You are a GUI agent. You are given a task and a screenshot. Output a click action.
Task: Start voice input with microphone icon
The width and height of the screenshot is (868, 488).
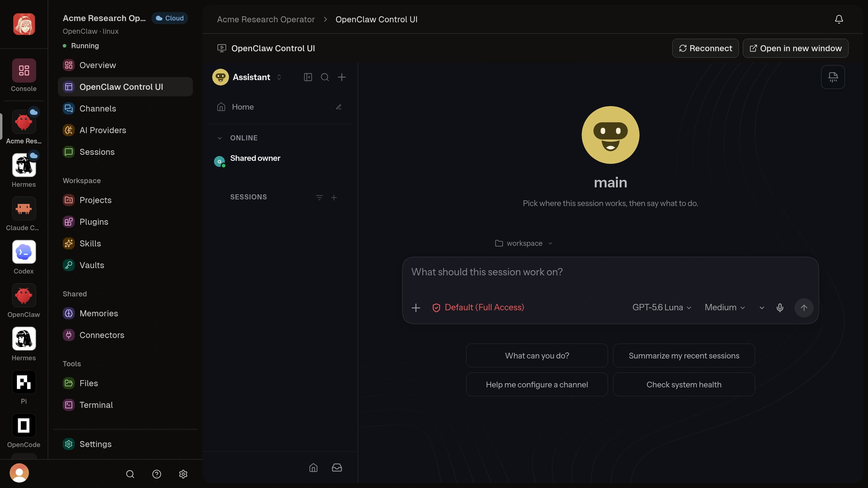pos(780,308)
